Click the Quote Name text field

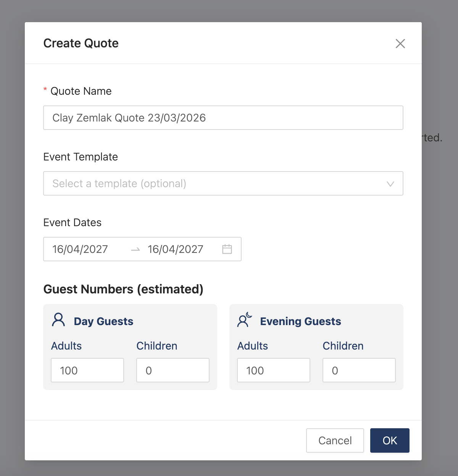223,118
